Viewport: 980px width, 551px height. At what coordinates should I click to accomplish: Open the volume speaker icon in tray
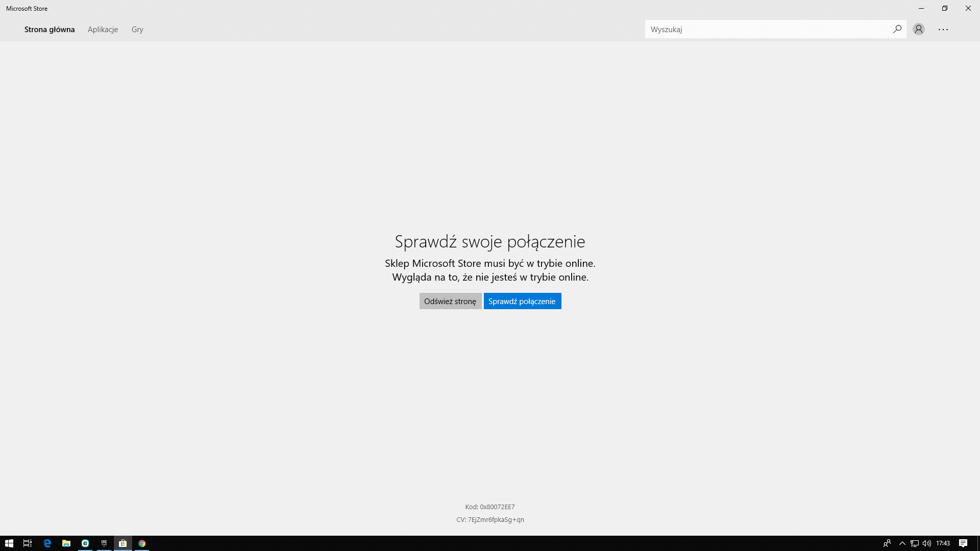(x=927, y=543)
